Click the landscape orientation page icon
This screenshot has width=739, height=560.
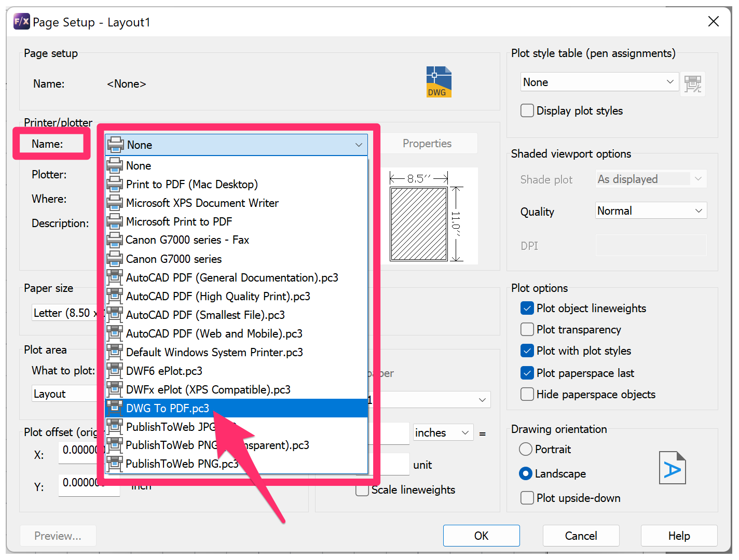673,468
